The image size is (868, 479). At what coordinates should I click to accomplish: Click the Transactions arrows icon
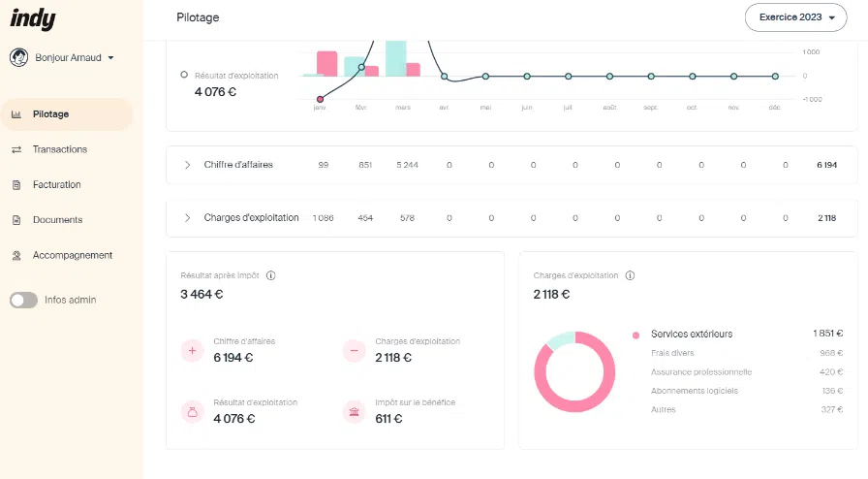coord(15,149)
